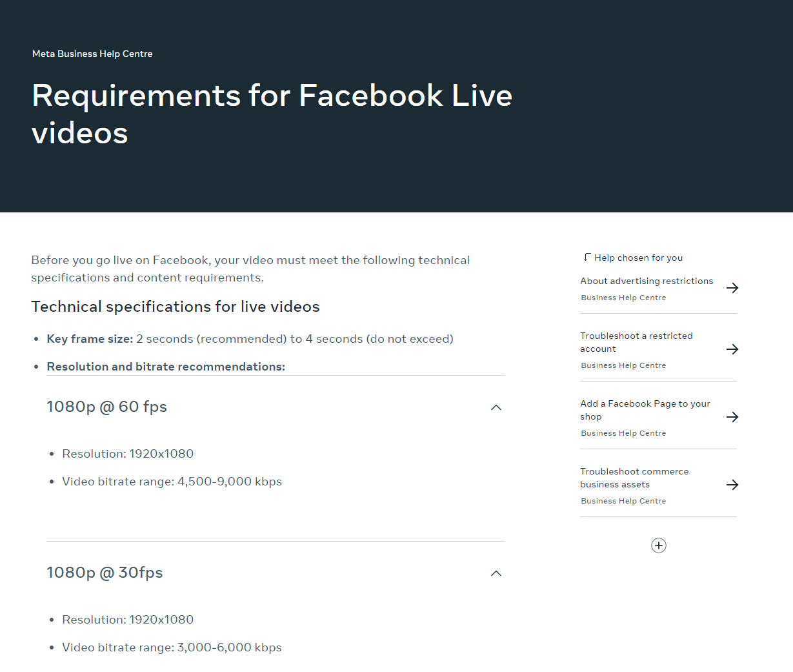
Task: Click Resolution and bitrate recommendations label
Action: click(x=166, y=367)
